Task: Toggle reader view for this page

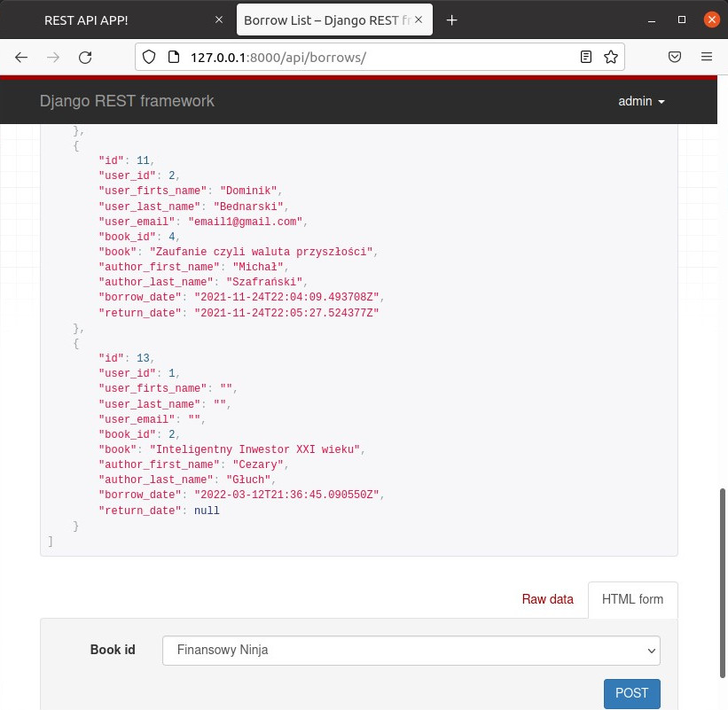Action: (585, 57)
